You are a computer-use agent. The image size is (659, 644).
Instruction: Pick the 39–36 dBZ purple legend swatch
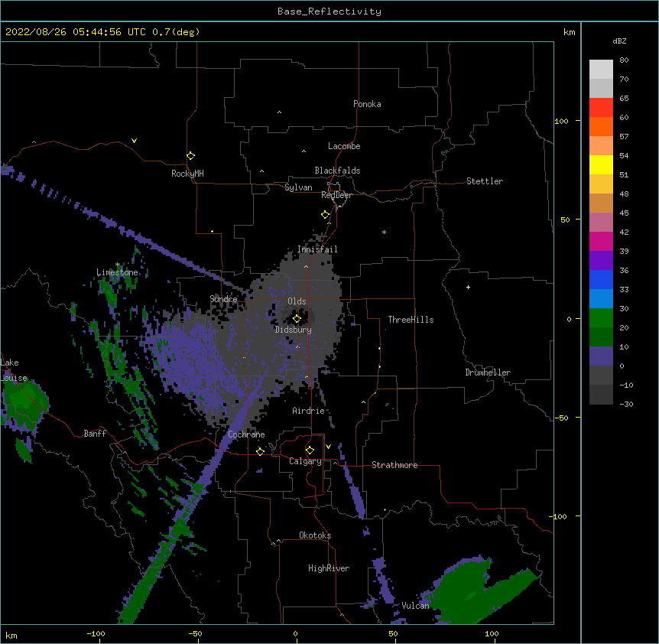pyautogui.click(x=601, y=261)
